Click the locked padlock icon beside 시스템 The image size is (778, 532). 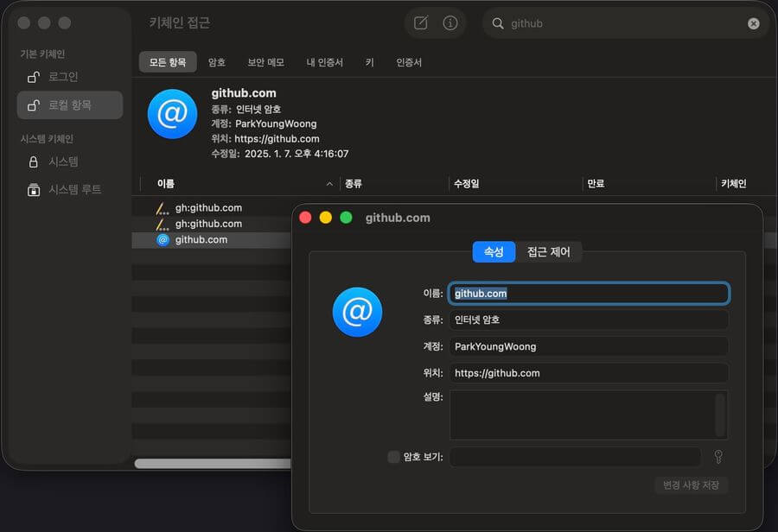33,161
